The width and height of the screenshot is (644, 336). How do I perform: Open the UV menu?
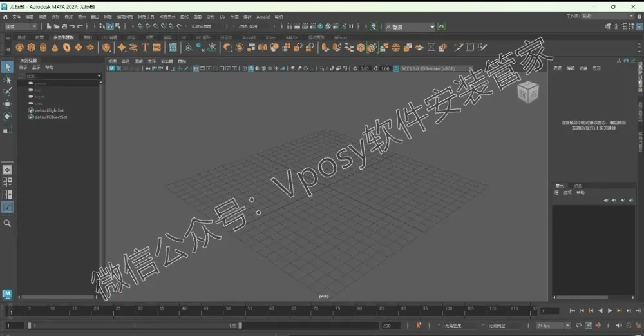pyautogui.click(x=222, y=17)
